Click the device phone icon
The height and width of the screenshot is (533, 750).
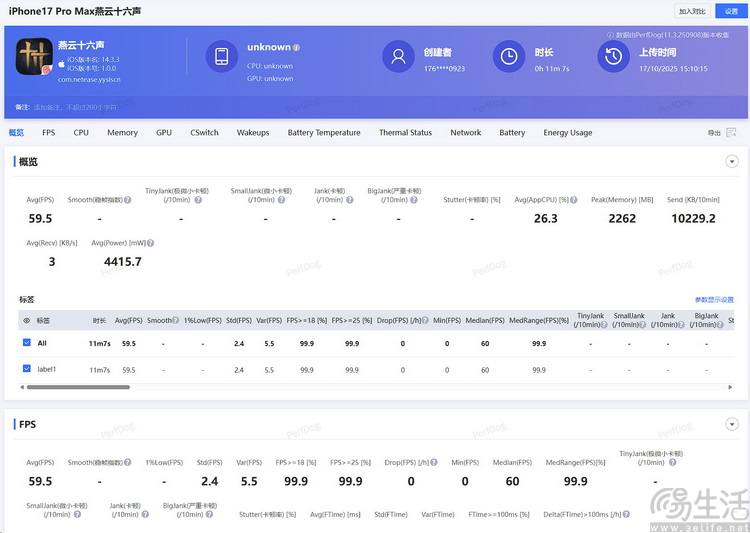pyautogui.click(x=222, y=56)
